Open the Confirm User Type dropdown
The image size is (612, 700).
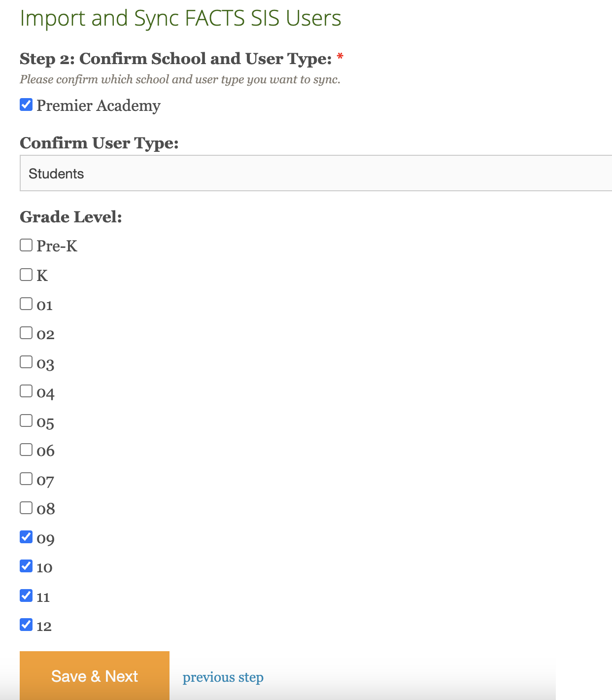315,173
